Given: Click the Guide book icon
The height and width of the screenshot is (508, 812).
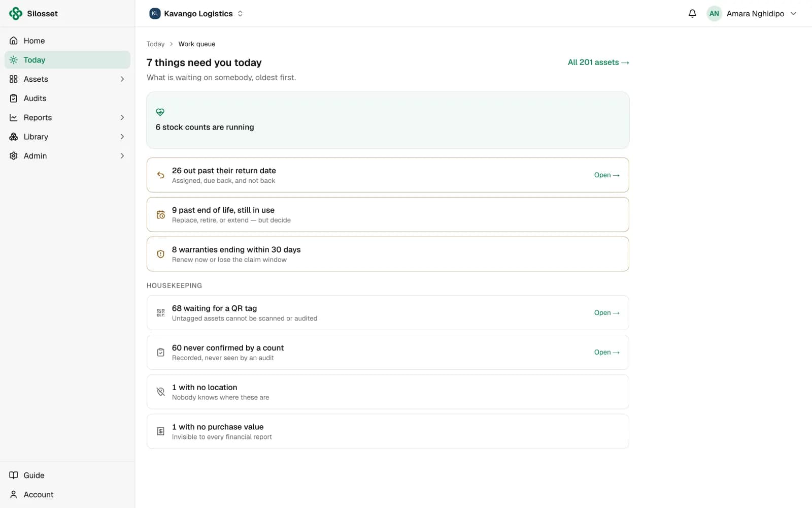Looking at the screenshot, I should coord(14,475).
